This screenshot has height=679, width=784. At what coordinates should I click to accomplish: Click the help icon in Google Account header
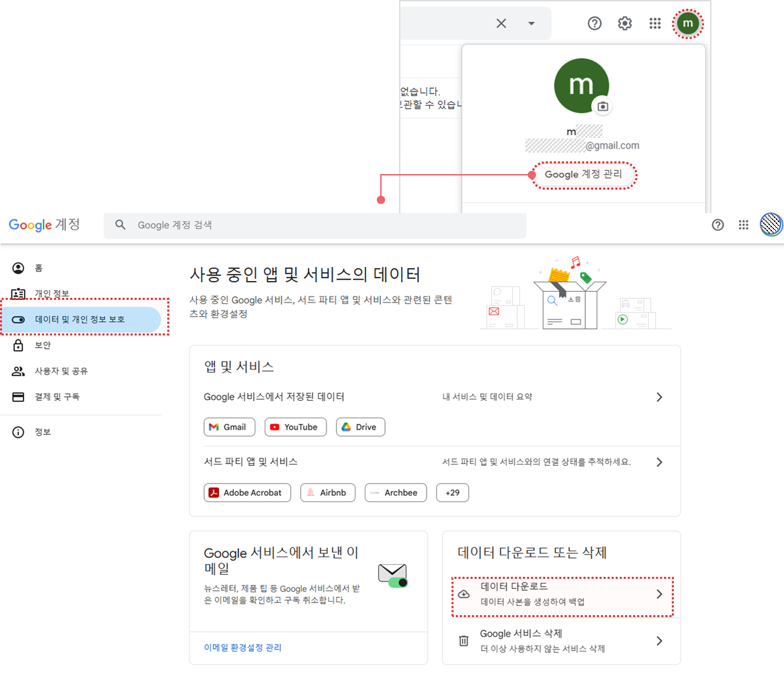[717, 225]
